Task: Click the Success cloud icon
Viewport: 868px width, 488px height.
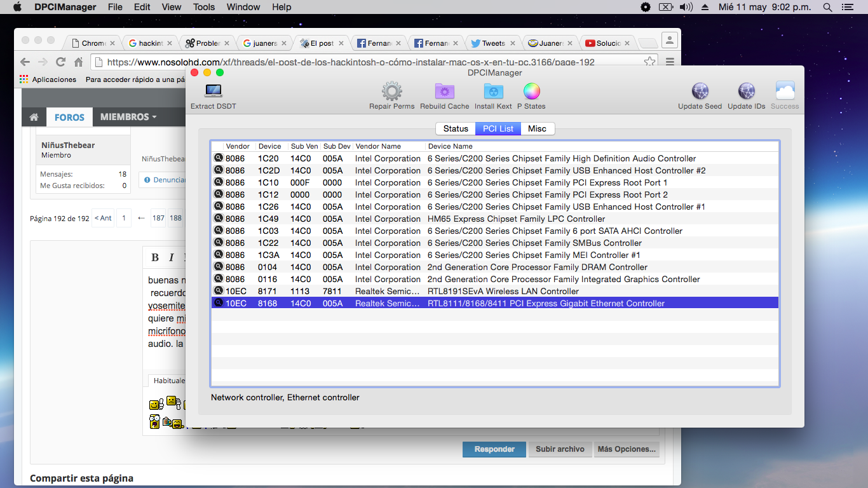Action: [x=785, y=91]
